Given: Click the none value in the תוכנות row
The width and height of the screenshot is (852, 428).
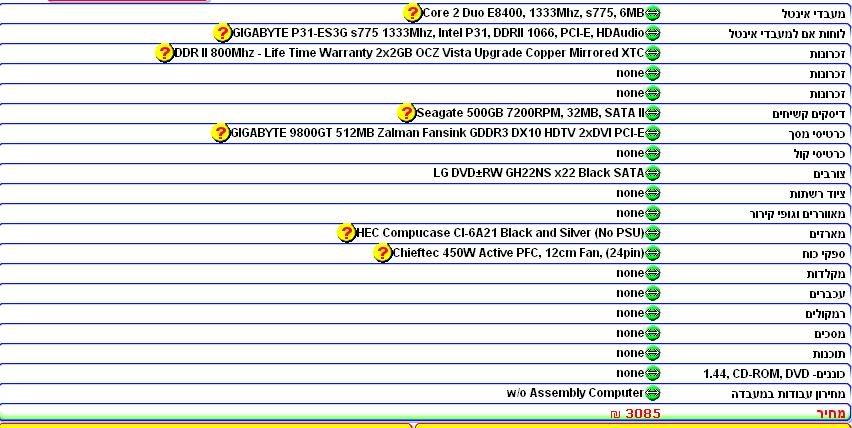Looking at the screenshot, I should tap(630, 353).
